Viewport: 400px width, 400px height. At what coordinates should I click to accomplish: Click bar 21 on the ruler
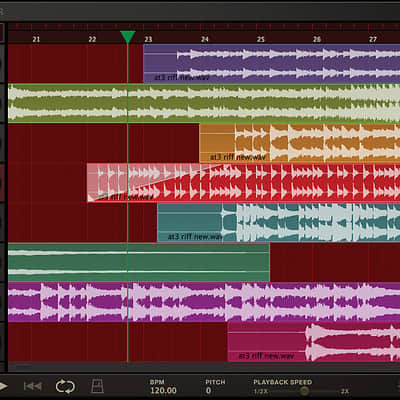[x=36, y=39]
